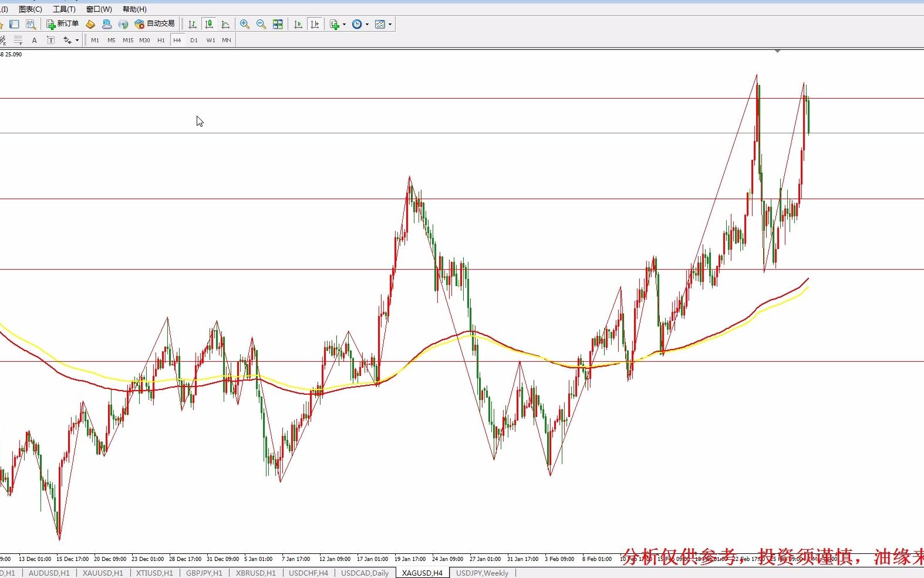Set timeframe to M5

pyautogui.click(x=112, y=40)
